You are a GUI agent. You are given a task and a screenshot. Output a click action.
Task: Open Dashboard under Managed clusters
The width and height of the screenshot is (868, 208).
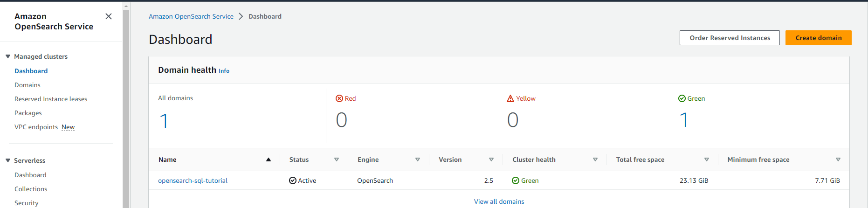(31, 71)
